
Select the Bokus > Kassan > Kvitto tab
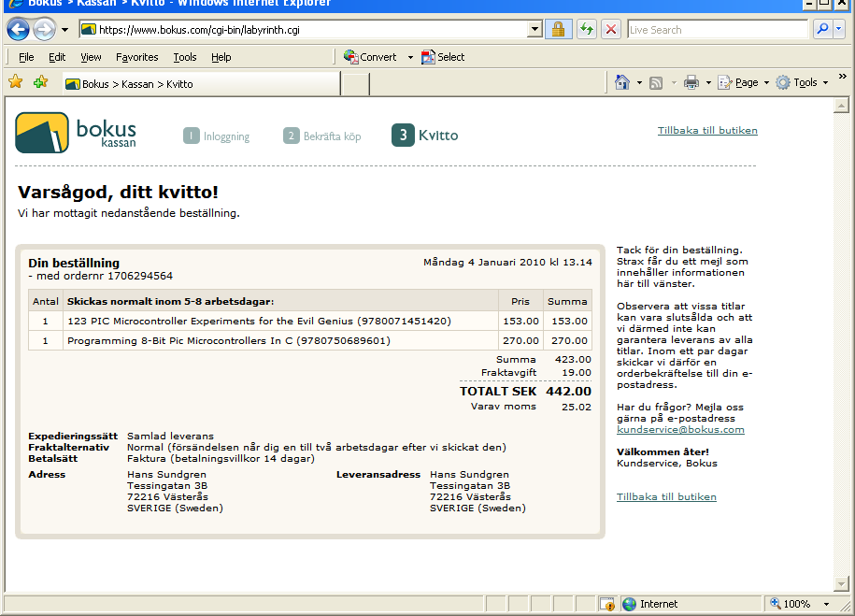[201, 84]
